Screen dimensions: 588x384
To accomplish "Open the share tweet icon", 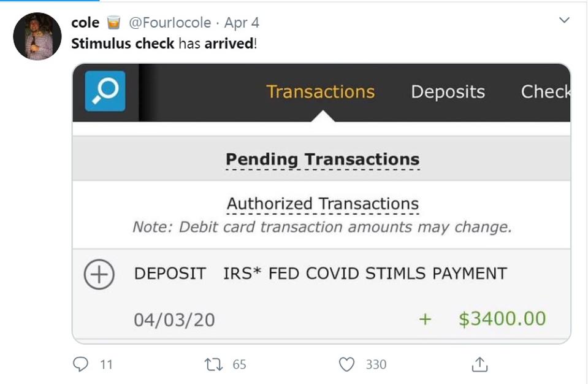I will click(x=479, y=364).
